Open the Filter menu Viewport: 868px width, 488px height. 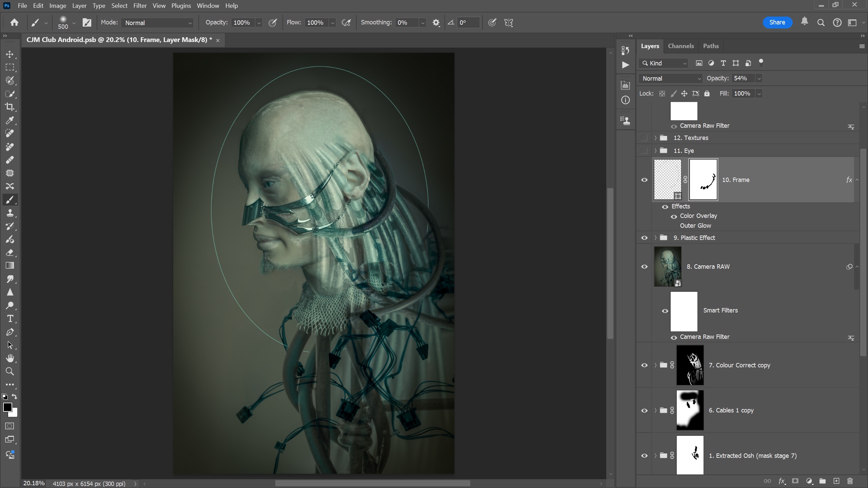(140, 6)
